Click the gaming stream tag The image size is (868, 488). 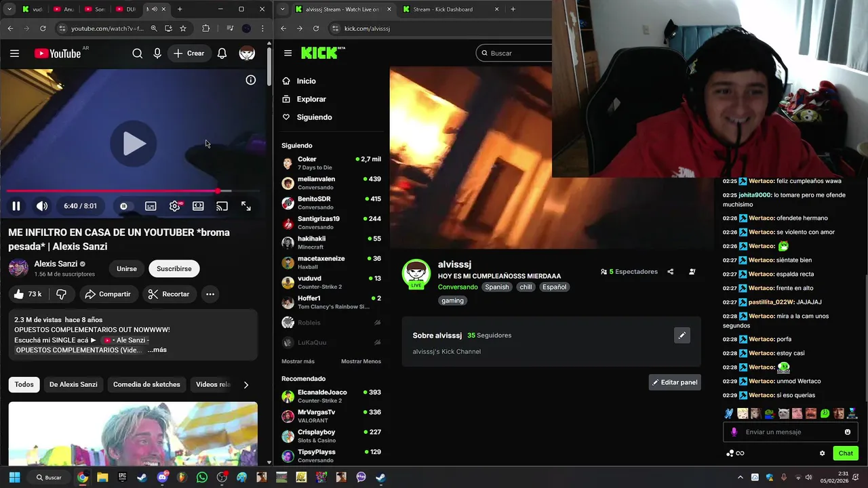[x=452, y=300]
